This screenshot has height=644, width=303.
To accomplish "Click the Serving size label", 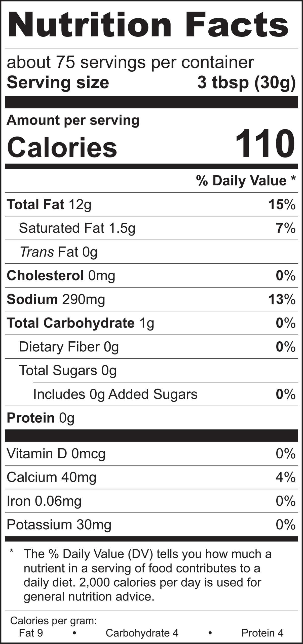I will click(58, 83).
